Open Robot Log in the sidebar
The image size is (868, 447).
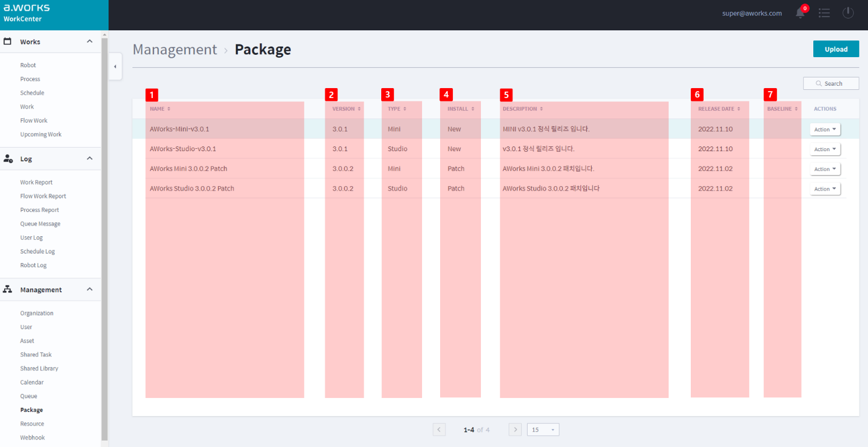coord(33,265)
